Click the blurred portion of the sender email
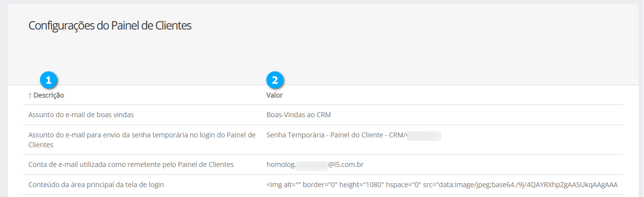Viewport: 644px width, 197px height. tap(312, 164)
